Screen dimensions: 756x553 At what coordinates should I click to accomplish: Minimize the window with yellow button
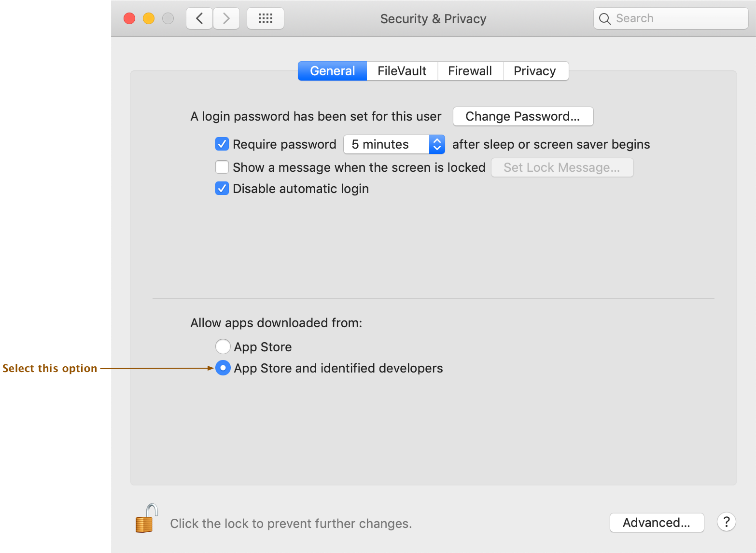149,18
